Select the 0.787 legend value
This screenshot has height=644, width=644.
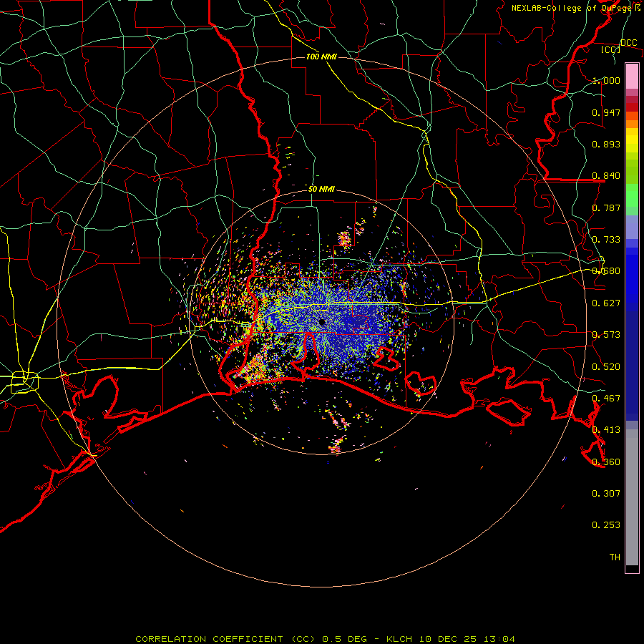606,208
